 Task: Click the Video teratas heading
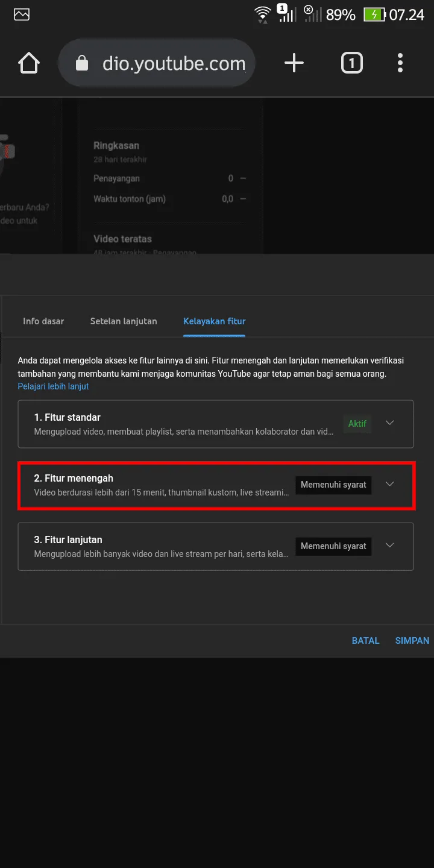[122, 239]
